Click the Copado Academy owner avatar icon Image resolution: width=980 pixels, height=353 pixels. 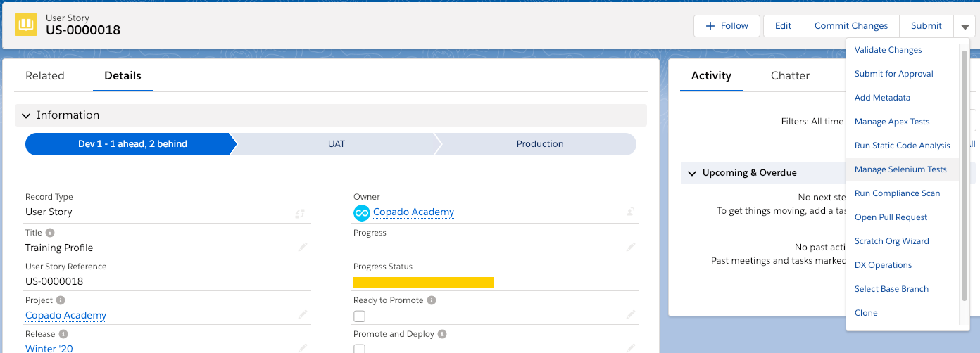362,212
